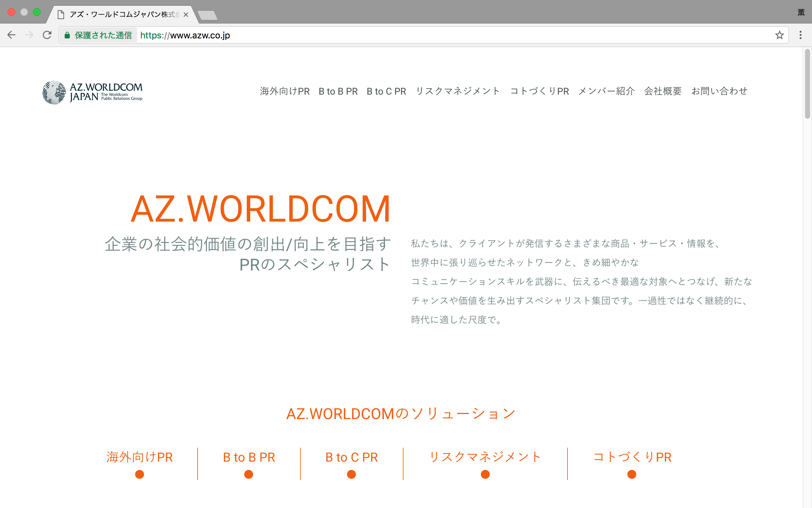
Task: Open B to C PR in the top navigation
Action: click(387, 91)
